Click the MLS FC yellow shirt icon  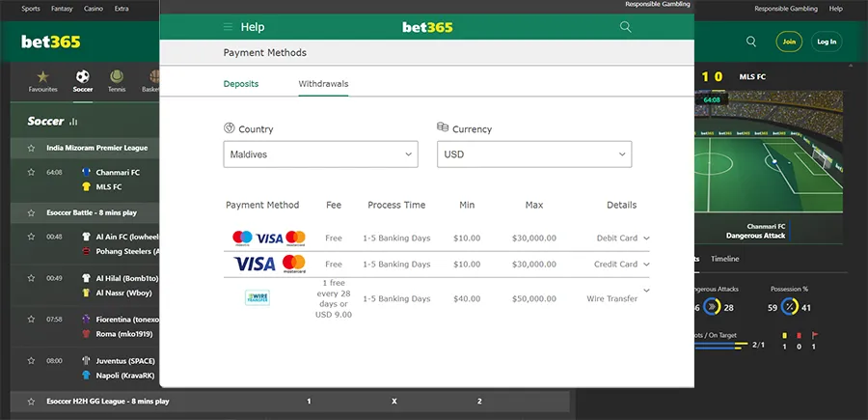click(87, 186)
